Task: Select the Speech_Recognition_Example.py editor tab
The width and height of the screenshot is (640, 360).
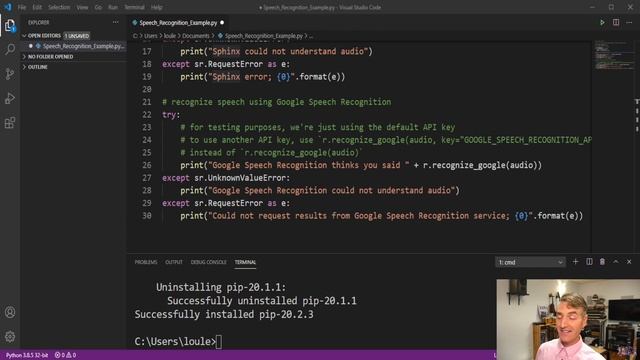Action: [x=178, y=23]
